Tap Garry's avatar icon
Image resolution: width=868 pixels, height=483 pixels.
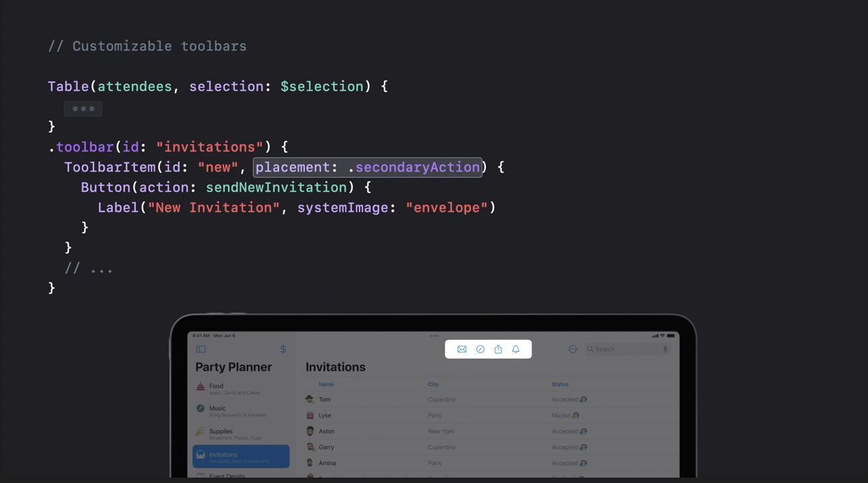pyautogui.click(x=310, y=447)
